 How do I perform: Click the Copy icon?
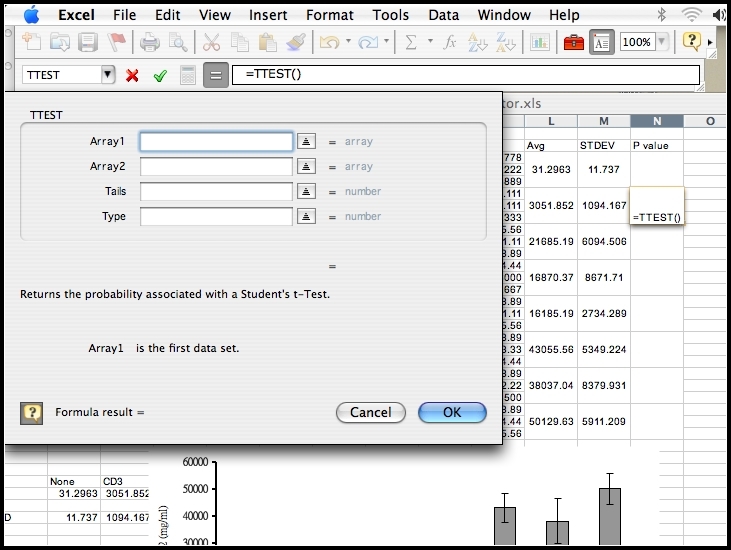click(x=240, y=42)
